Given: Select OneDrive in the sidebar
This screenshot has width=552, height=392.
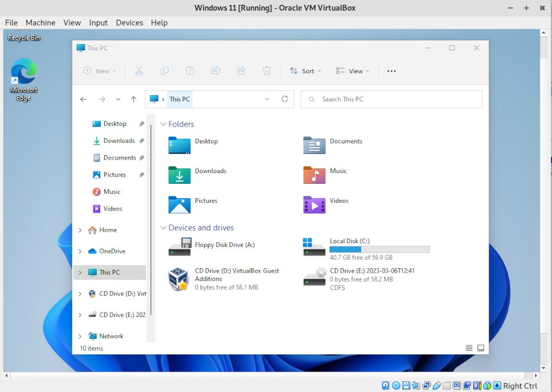Looking at the screenshot, I should (112, 251).
